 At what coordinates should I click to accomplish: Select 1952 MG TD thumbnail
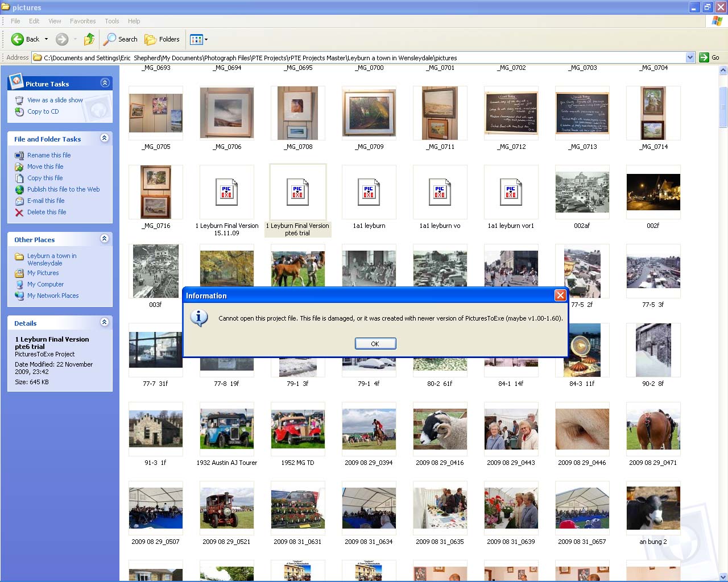pos(298,429)
